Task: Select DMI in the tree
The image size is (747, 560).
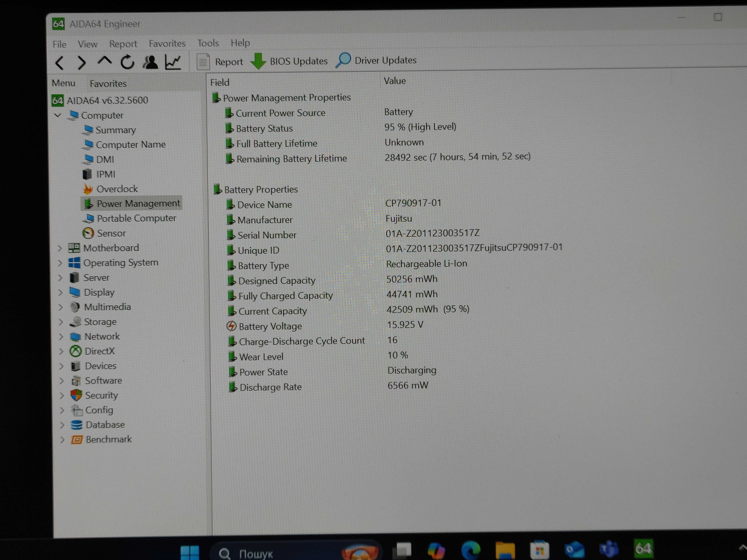Action: [x=98, y=159]
